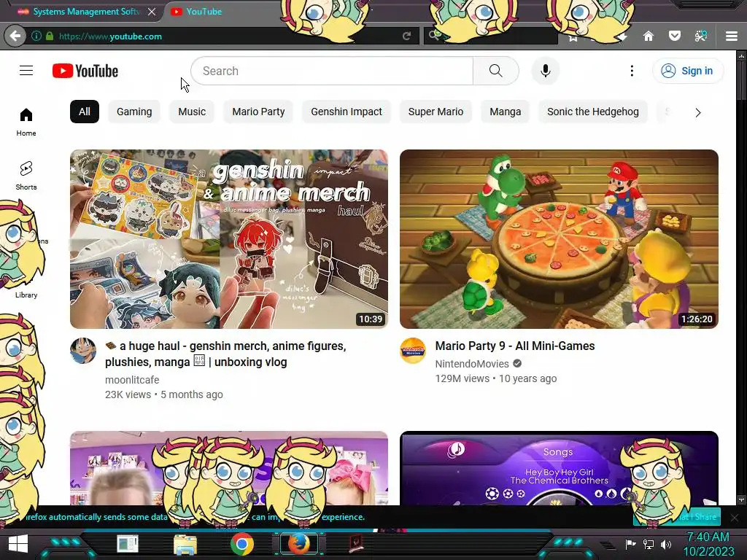Select the Gaming filter chip
Image resolution: width=747 pixels, height=560 pixels.
pyautogui.click(x=134, y=112)
